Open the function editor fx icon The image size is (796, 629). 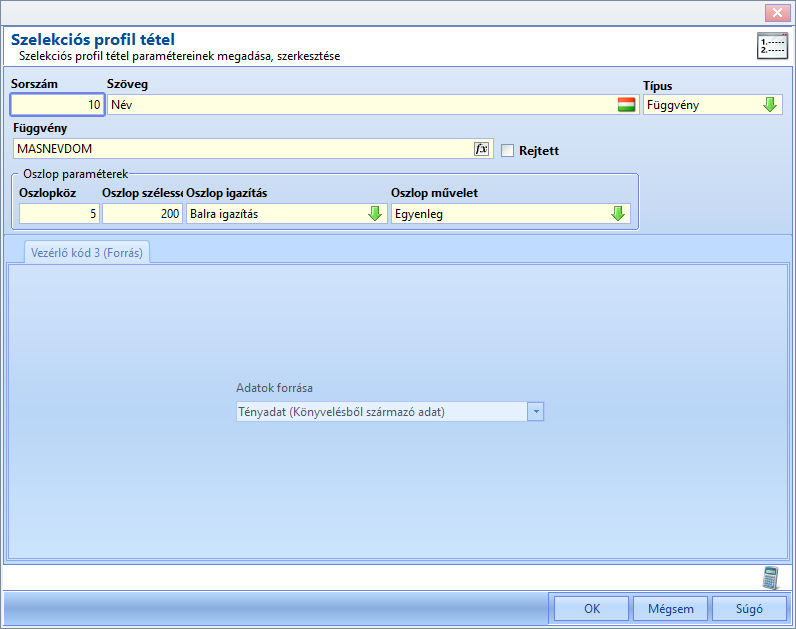[x=481, y=149]
